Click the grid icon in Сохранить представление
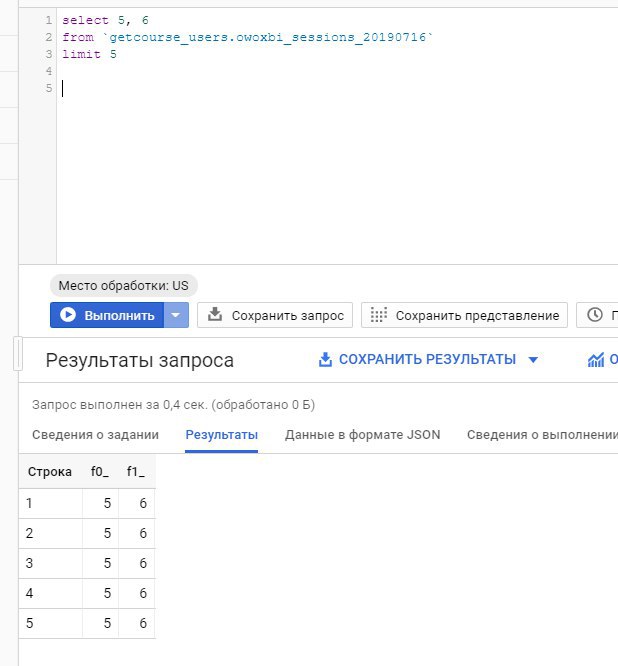The image size is (618, 666). (378, 315)
